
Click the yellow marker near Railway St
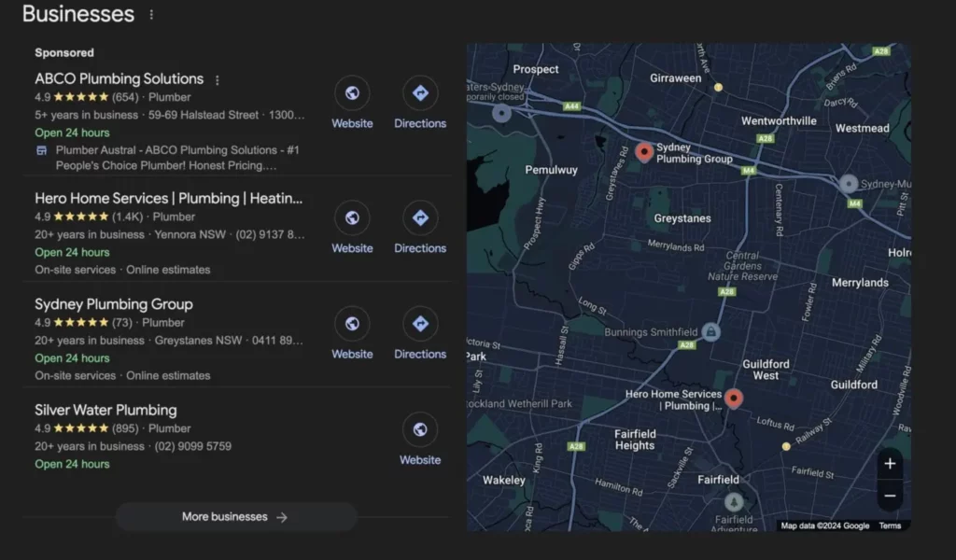pyautogui.click(x=786, y=447)
